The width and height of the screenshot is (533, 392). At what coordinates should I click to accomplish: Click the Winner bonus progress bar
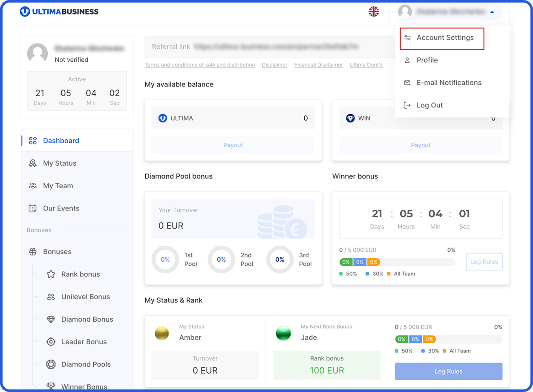(397, 262)
